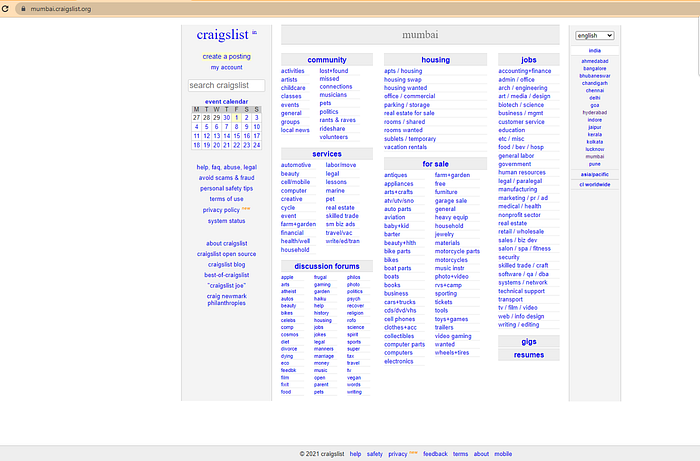The width and height of the screenshot is (700, 461).
Task: Open asia/pacific region link
Action: 595,174
